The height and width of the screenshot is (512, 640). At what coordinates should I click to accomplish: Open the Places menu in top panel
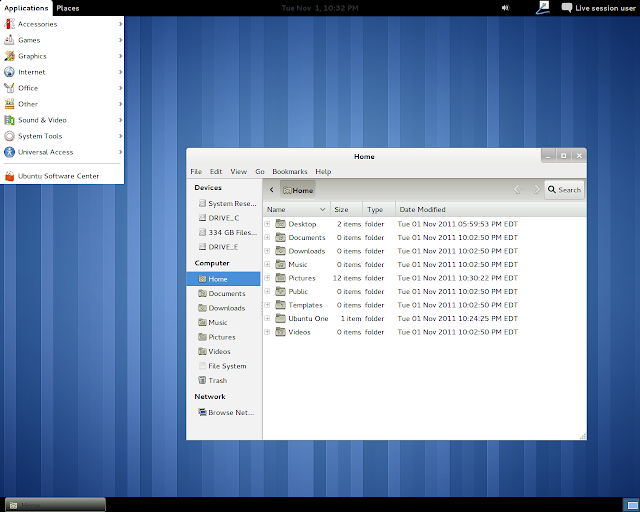[x=68, y=8]
